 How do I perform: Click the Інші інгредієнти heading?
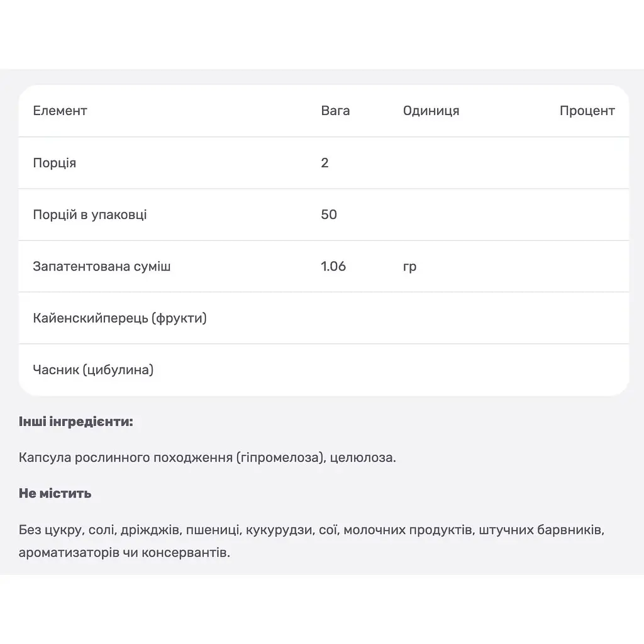[x=76, y=422]
